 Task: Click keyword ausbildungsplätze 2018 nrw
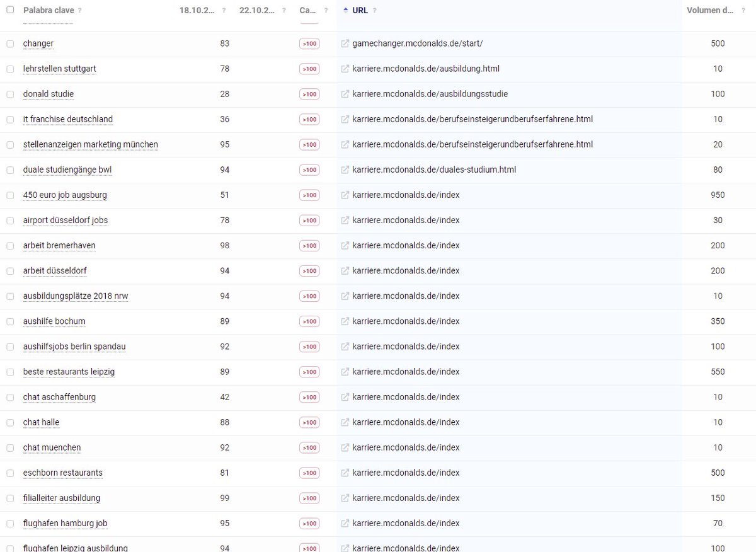tap(76, 296)
